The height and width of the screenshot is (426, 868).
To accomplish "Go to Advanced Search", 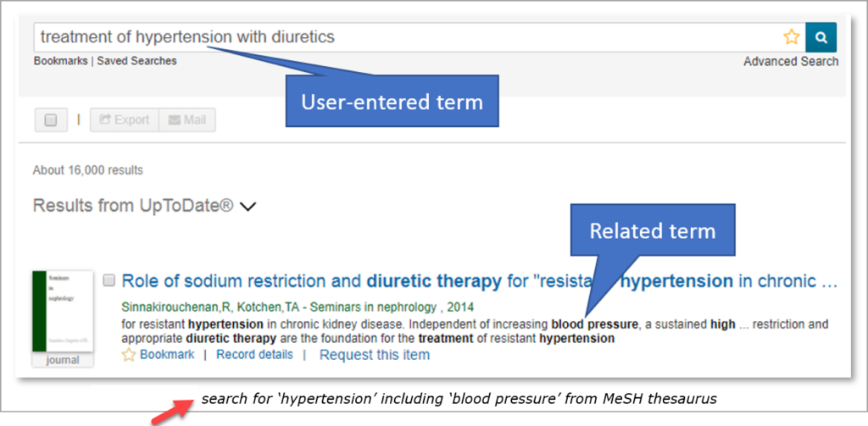I will pyautogui.click(x=791, y=62).
